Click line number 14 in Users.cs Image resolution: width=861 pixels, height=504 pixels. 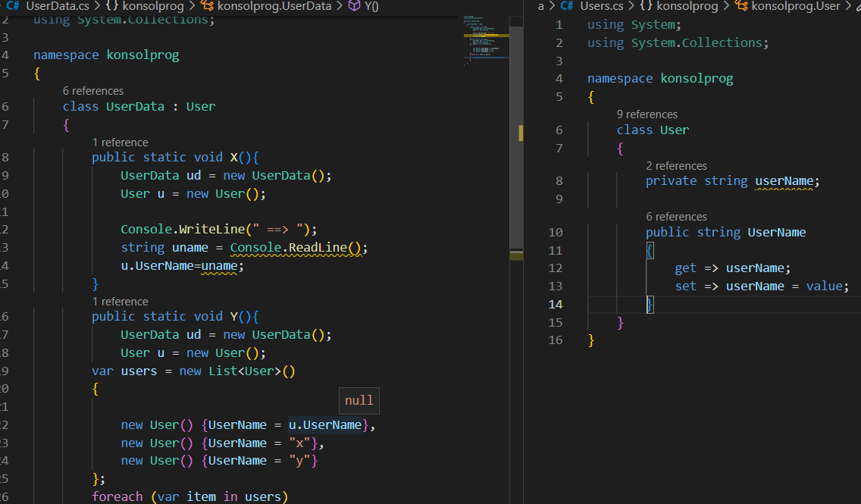point(556,304)
